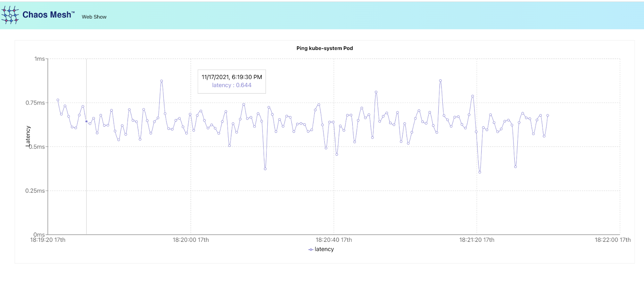Click the peak data point just before 18:20:00
Image resolution: width=644 pixels, height=301 pixels.
click(x=161, y=81)
